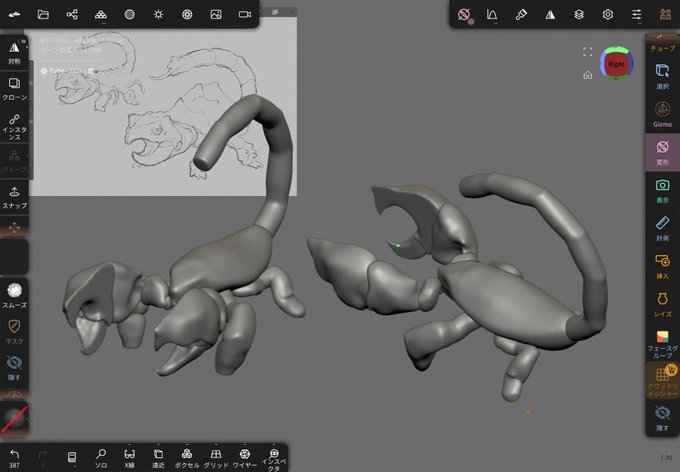Open the layers stack menu
Viewport: 680px width, 472px height.
click(579, 15)
